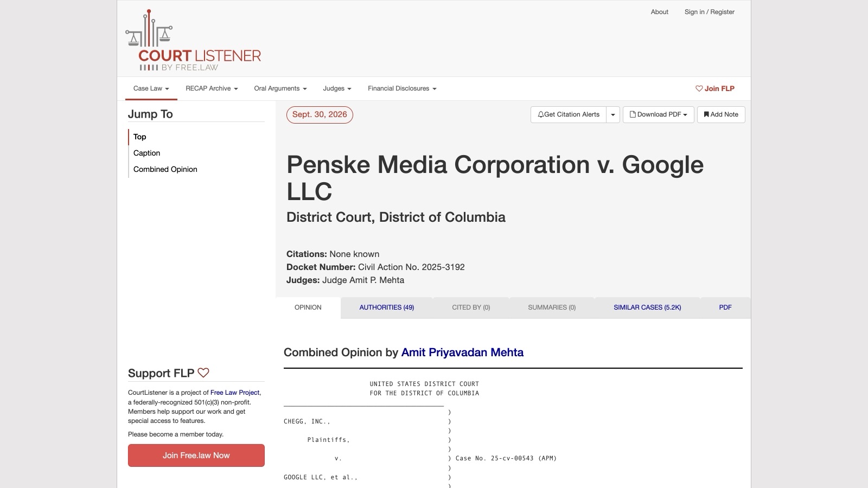Viewport: 868px width, 488px height.
Task: Open the Similar Cases (5.2K) tab
Action: point(647,307)
